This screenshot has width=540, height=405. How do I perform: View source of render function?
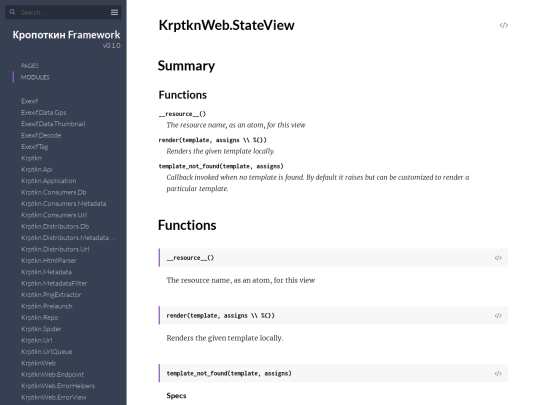click(498, 316)
